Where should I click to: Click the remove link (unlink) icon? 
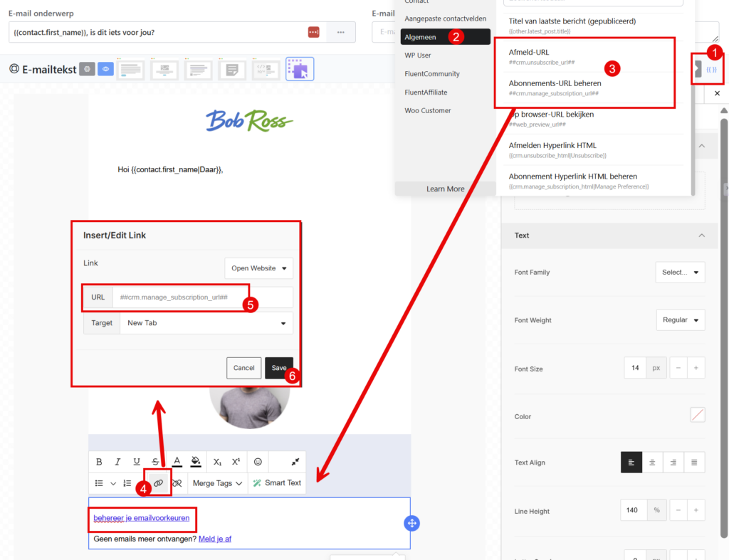pyautogui.click(x=177, y=483)
